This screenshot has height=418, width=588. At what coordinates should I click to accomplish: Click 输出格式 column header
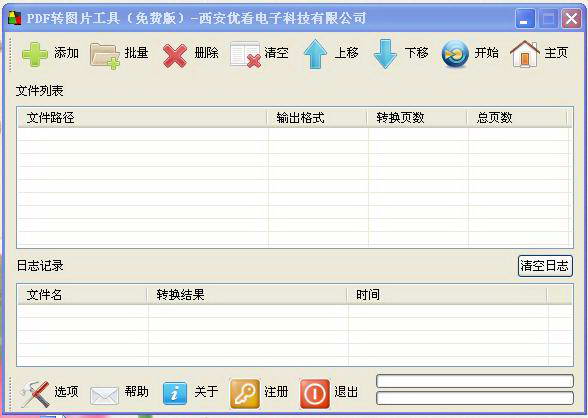tap(316, 118)
